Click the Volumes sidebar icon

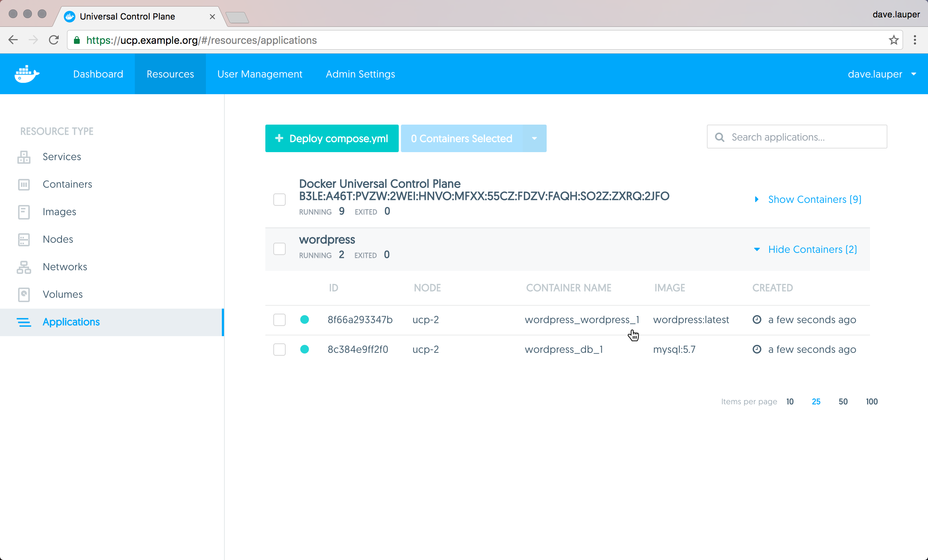pos(24,294)
